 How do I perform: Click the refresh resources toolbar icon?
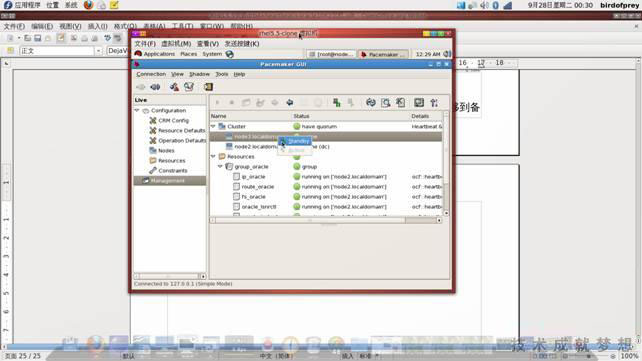click(x=371, y=102)
